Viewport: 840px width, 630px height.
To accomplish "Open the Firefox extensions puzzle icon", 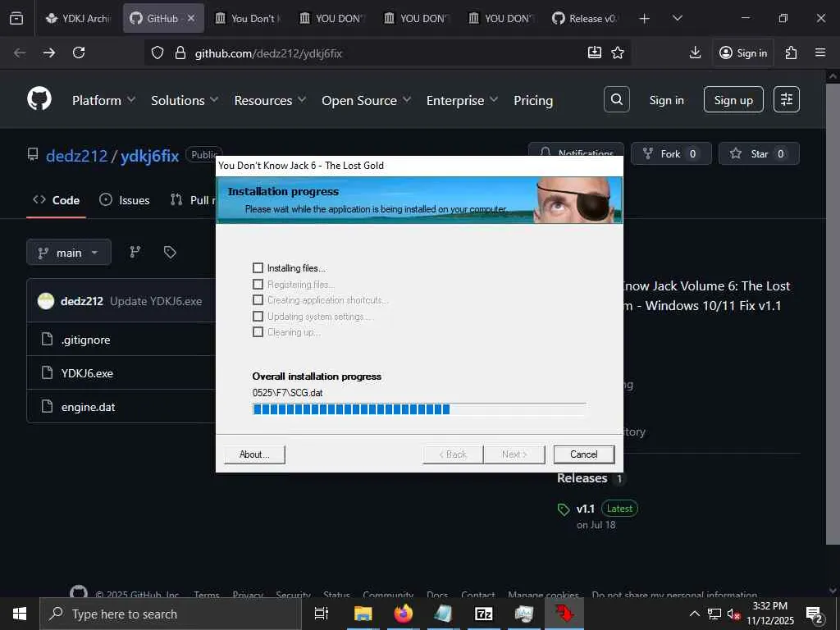I will coord(792,52).
